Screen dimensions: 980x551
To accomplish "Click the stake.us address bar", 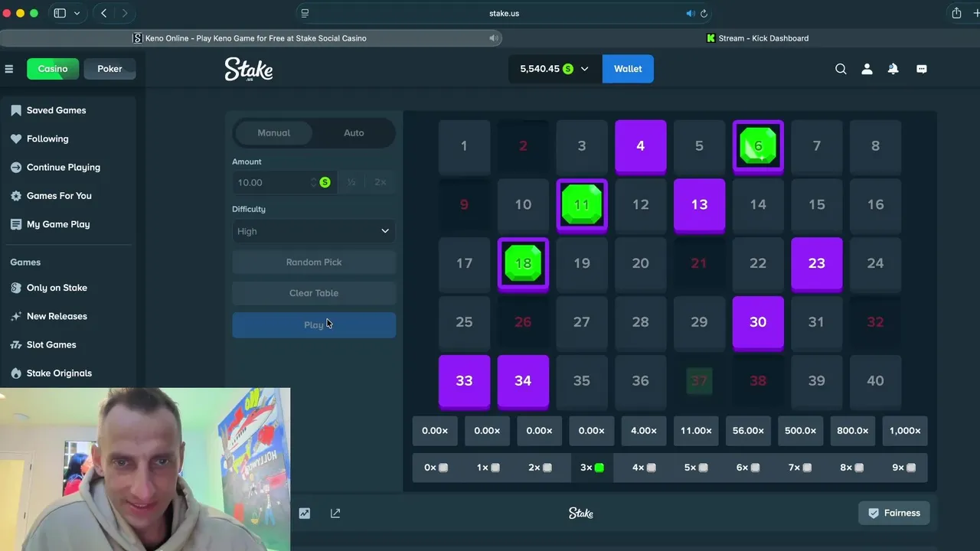I will click(504, 13).
